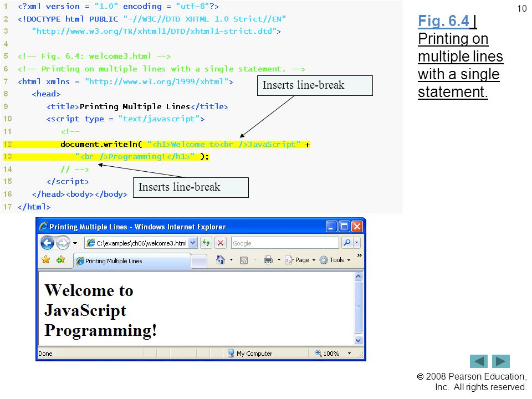Minimize the Internet Explorer window
The width and height of the screenshot is (532, 399).
tap(331, 226)
